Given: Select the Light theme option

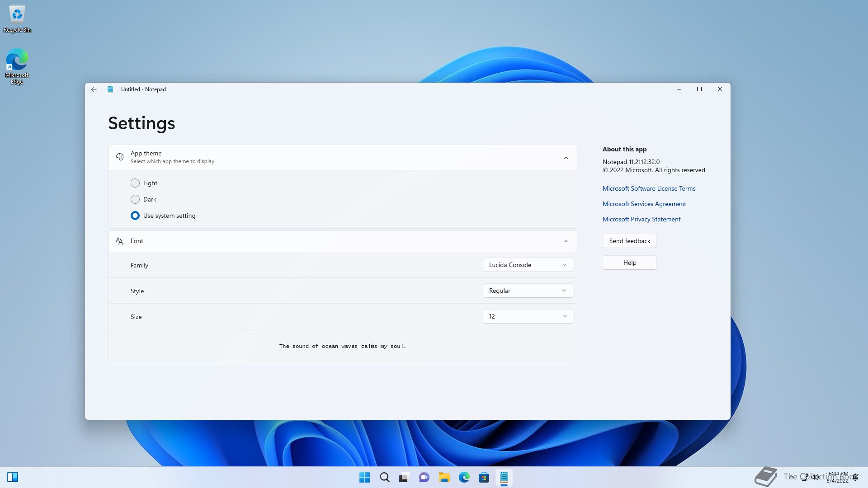Looking at the screenshot, I should [x=144, y=183].
